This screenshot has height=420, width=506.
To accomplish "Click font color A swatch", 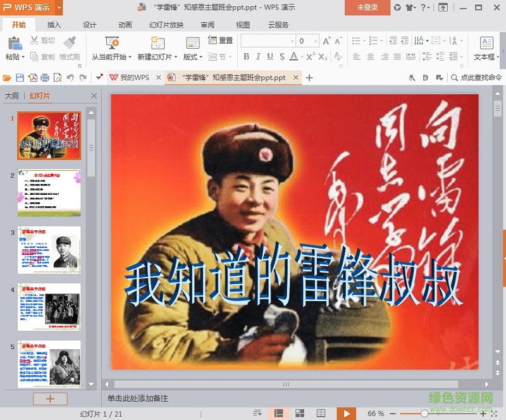I will (293, 56).
